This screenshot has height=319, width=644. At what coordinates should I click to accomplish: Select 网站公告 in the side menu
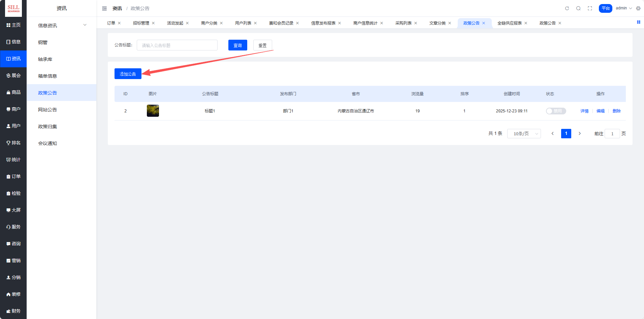47,110
